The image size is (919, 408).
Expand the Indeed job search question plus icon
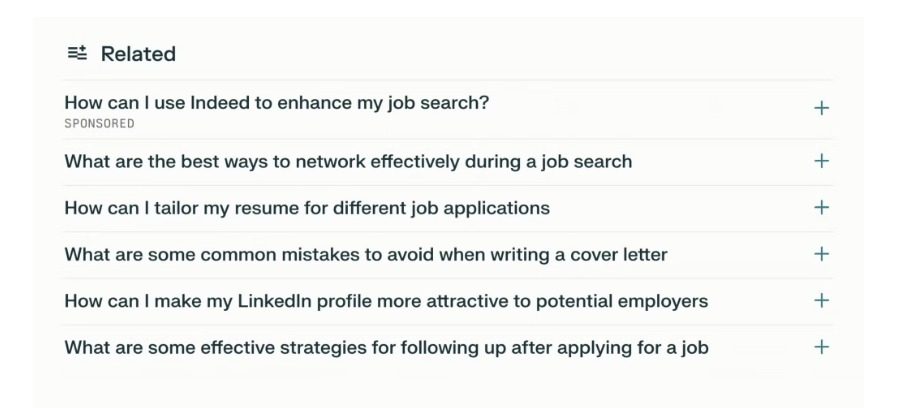[821, 108]
